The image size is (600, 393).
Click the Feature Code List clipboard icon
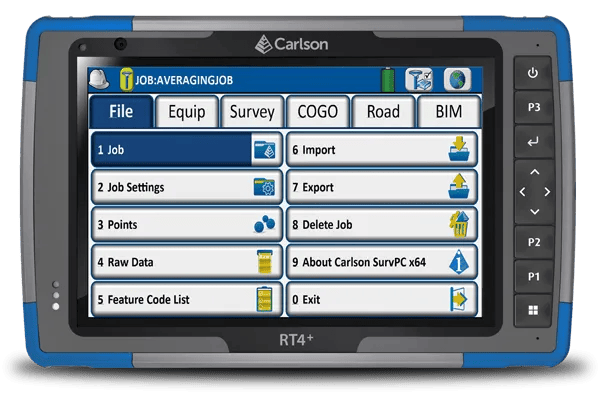[x=264, y=299]
